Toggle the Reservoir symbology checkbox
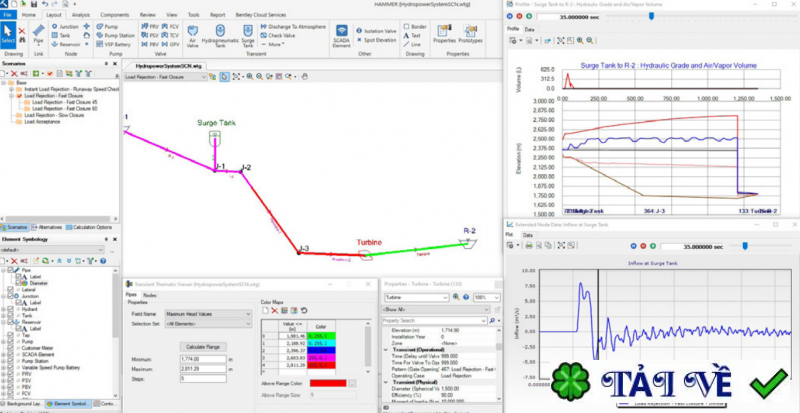800x413 pixels. pyautogui.click(x=12, y=324)
